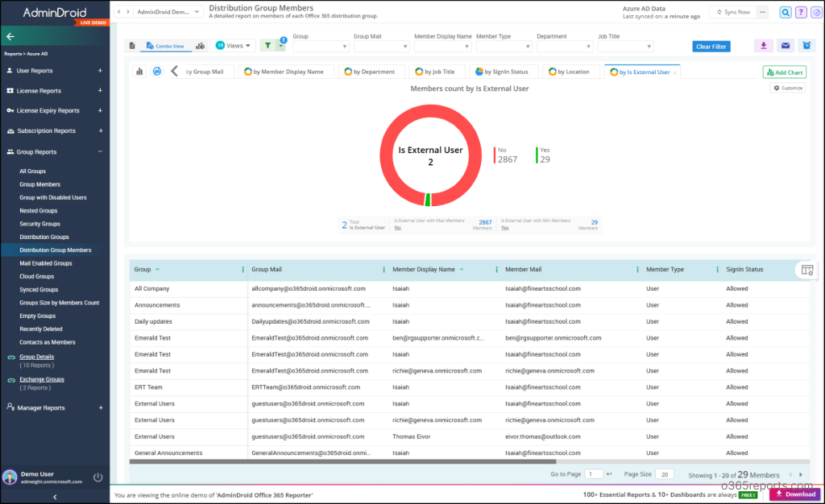Open the Job Title filter dropdown

625,46
